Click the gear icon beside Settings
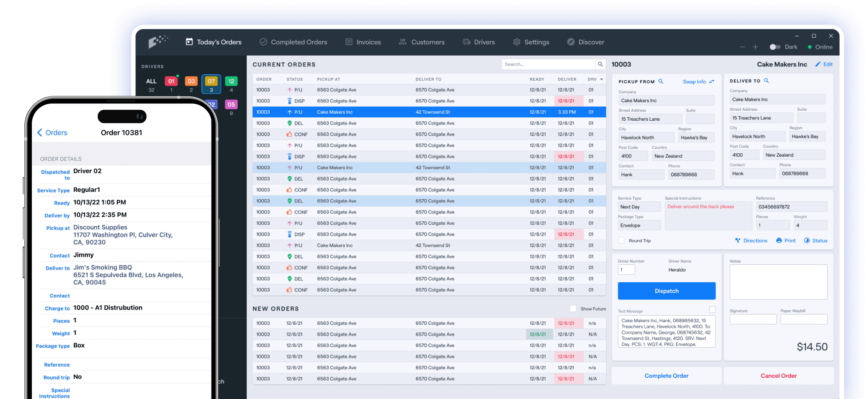The height and width of the screenshot is (399, 868). tap(517, 42)
